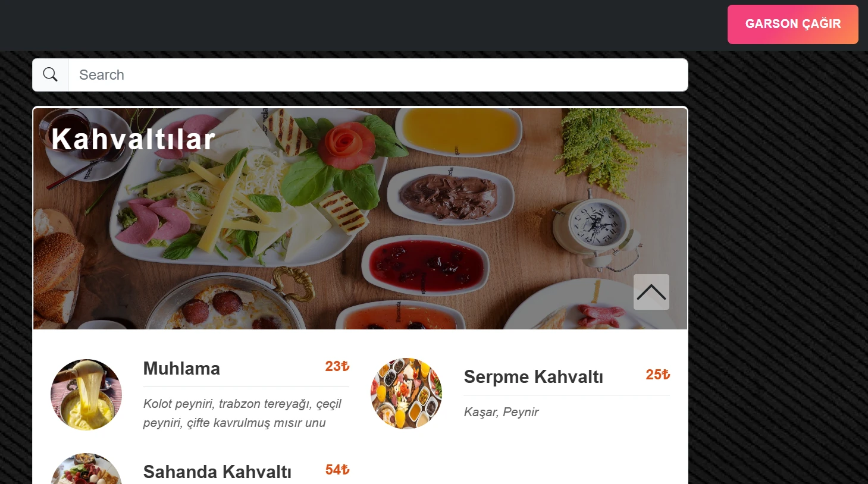
Task: Click the Kahvaltılar heading text
Action: (133, 140)
